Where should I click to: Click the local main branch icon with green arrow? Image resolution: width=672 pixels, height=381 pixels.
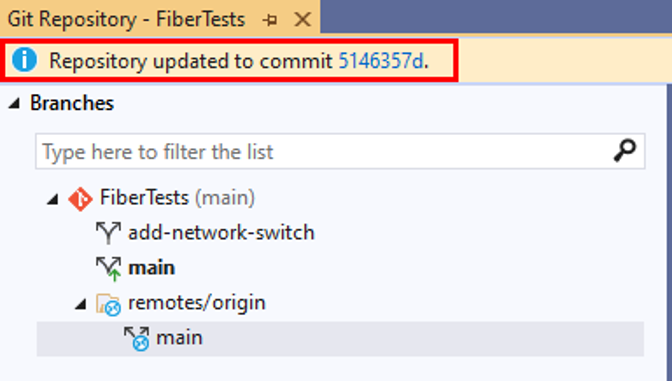109,269
